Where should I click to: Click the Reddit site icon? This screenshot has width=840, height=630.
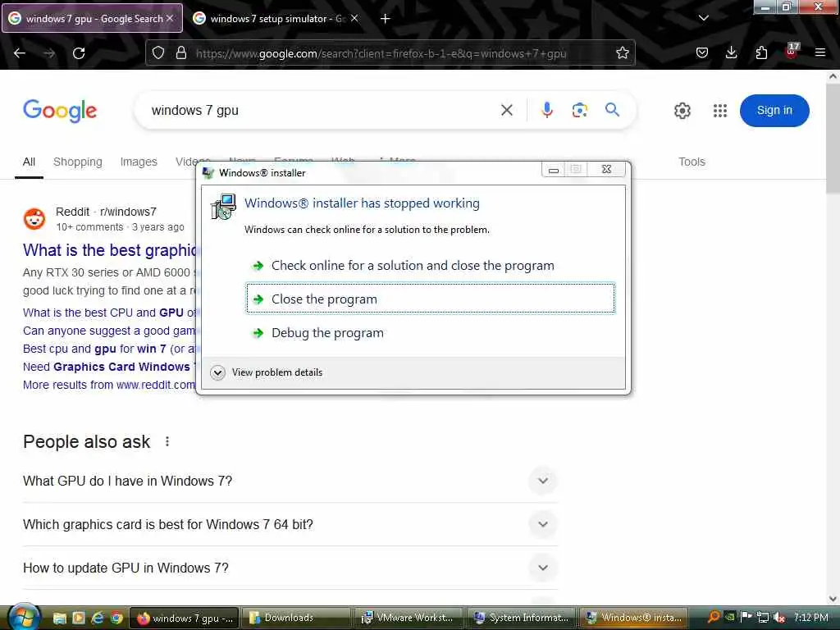[34, 218]
